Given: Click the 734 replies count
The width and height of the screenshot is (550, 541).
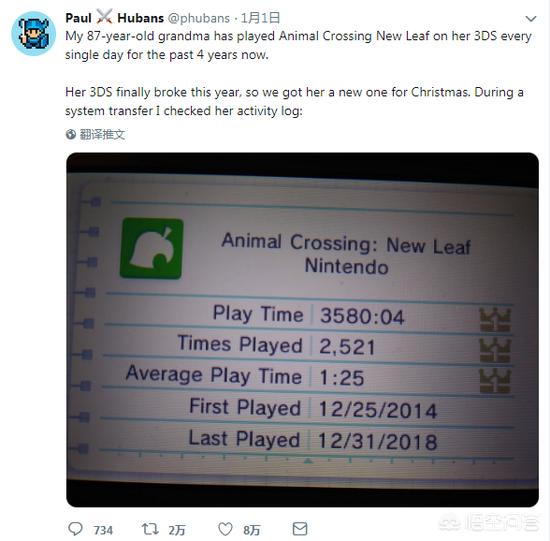Looking at the screenshot, I should coord(103,530).
